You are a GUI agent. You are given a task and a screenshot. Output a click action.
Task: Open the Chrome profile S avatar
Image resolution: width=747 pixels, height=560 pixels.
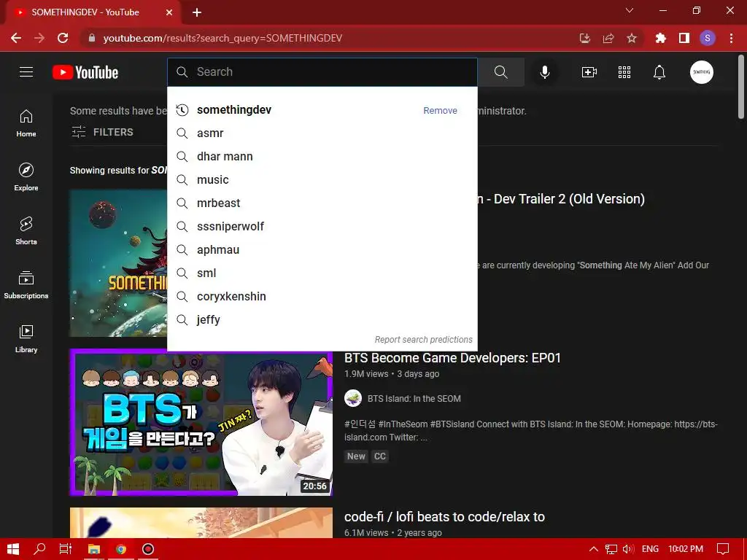(708, 38)
